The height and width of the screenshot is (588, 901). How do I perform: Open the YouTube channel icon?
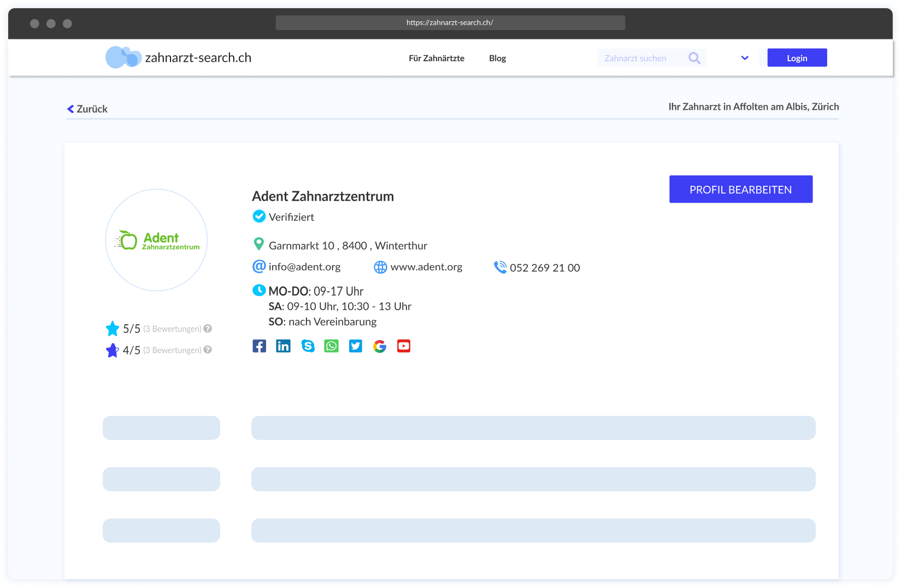click(x=404, y=346)
